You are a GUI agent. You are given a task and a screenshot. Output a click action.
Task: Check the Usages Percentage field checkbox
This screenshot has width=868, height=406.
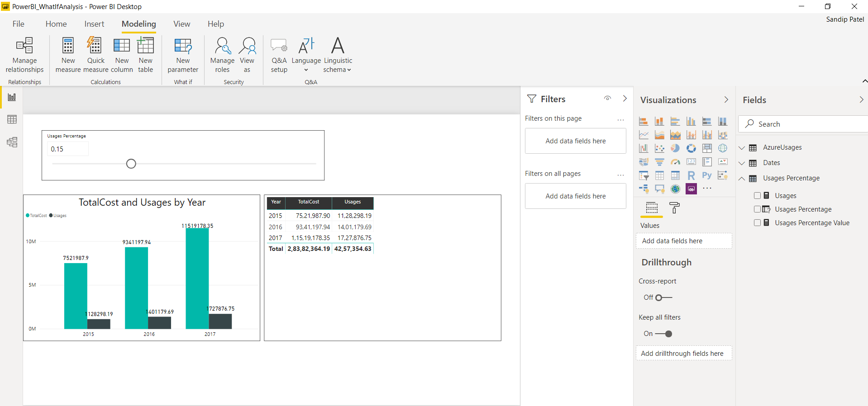(x=757, y=209)
